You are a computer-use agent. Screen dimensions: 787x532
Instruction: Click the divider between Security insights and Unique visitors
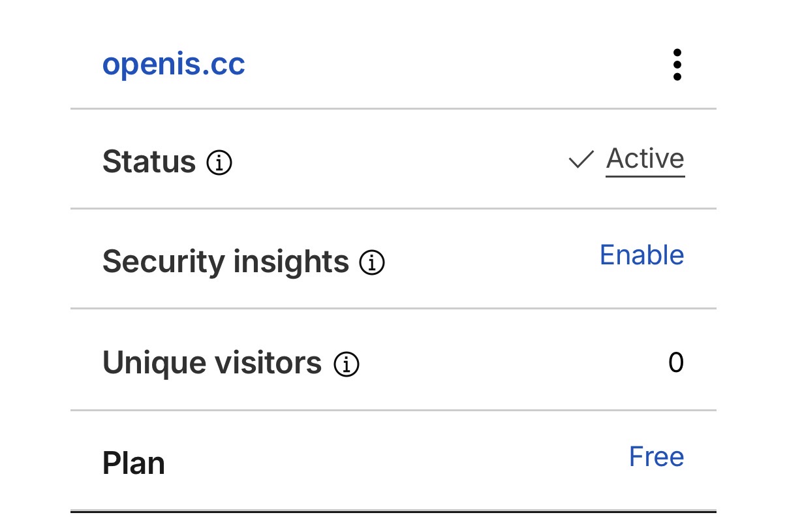click(393, 308)
